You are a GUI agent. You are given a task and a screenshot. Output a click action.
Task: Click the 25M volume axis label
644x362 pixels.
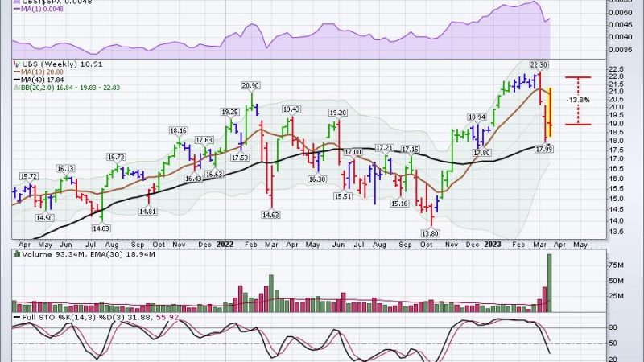coord(616,296)
